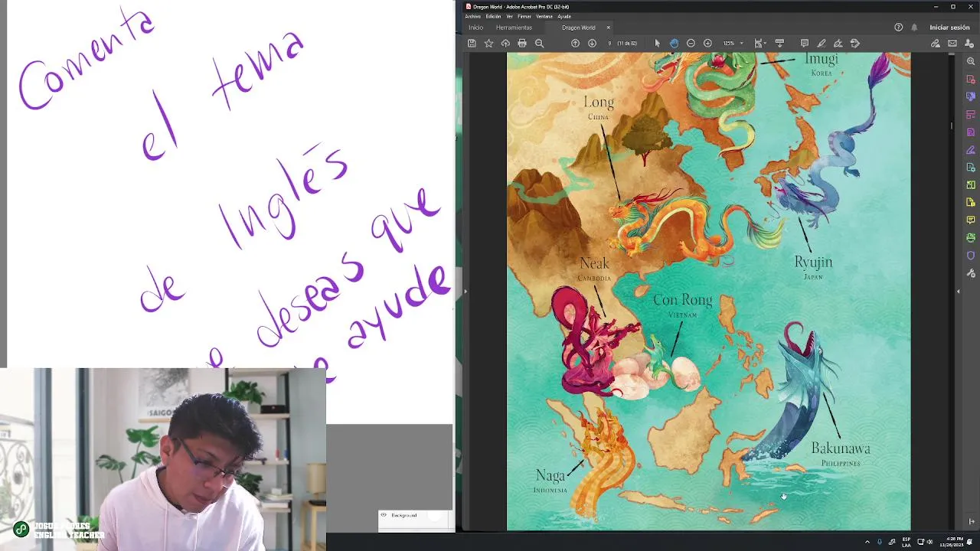Open the find text magnifier in the toolbar
Image resolution: width=980 pixels, height=551 pixels.
pyautogui.click(x=539, y=44)
